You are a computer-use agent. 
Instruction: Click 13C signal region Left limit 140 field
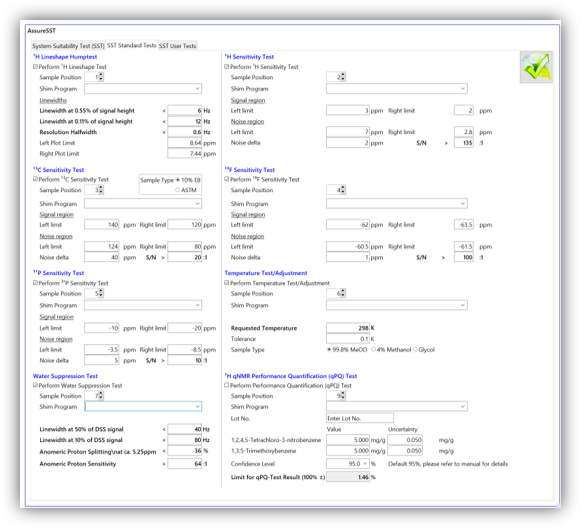[102, 225]
